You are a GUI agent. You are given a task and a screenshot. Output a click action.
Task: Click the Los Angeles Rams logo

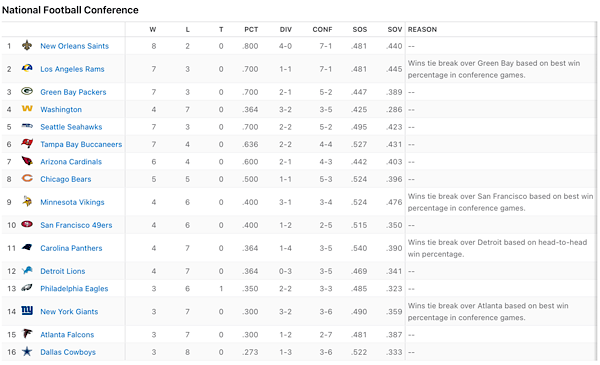[27, 68]
